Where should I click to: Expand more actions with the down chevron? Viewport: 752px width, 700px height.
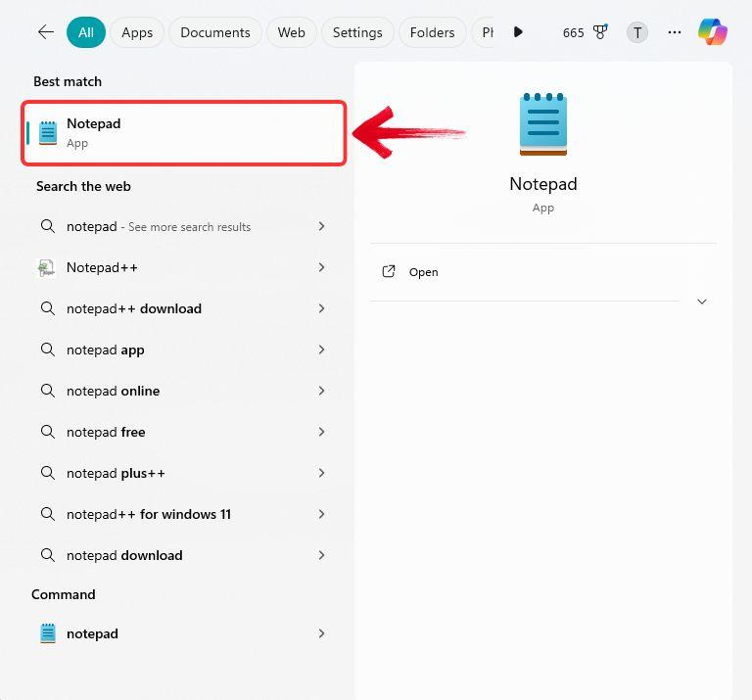coord(702,302)
